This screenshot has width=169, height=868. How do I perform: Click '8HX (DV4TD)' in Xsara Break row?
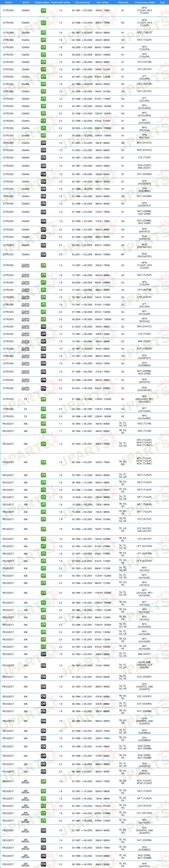point(144,326)
